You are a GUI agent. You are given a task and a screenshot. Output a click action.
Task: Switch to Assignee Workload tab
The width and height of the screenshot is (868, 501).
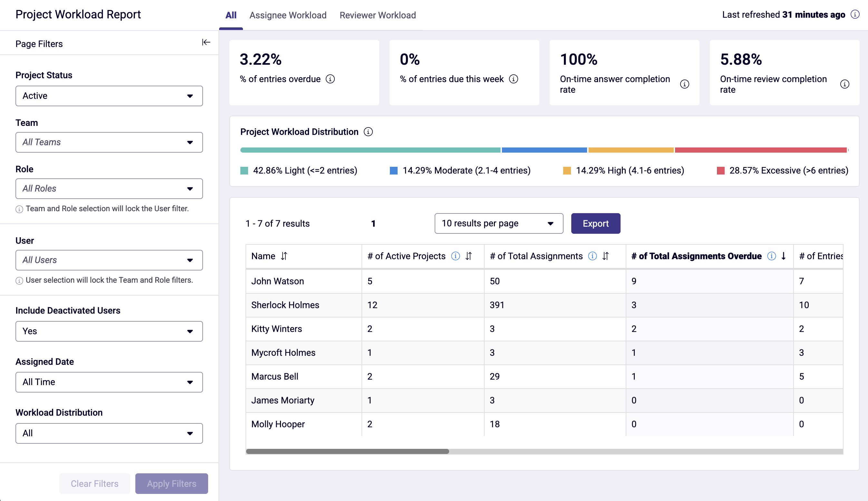[x=288, y=15]
